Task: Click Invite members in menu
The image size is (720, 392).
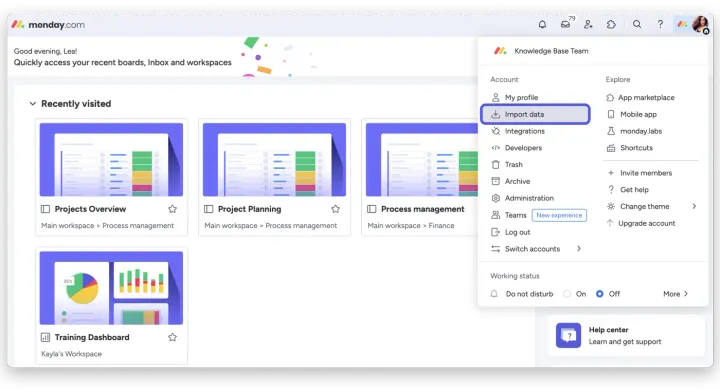Action: [640, 173]
